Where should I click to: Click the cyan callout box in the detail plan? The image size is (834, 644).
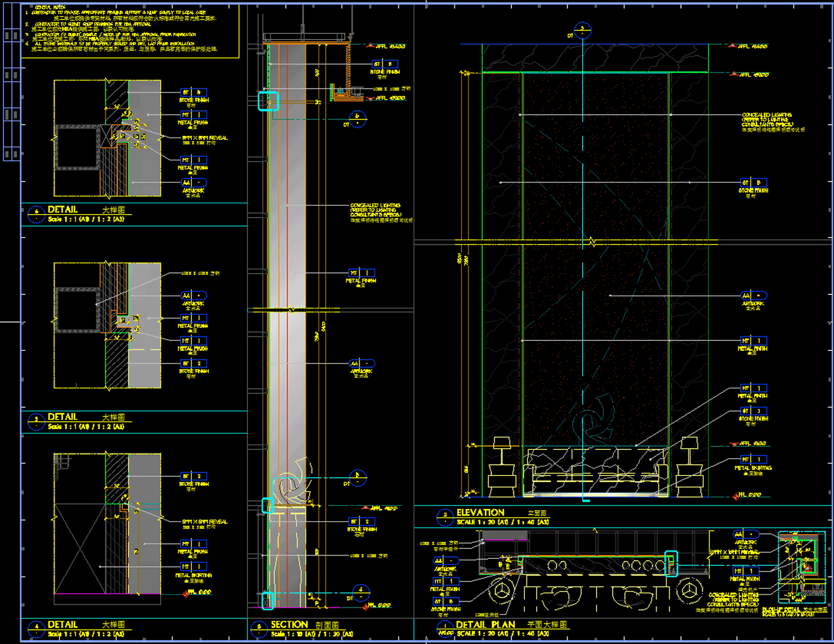671,563
